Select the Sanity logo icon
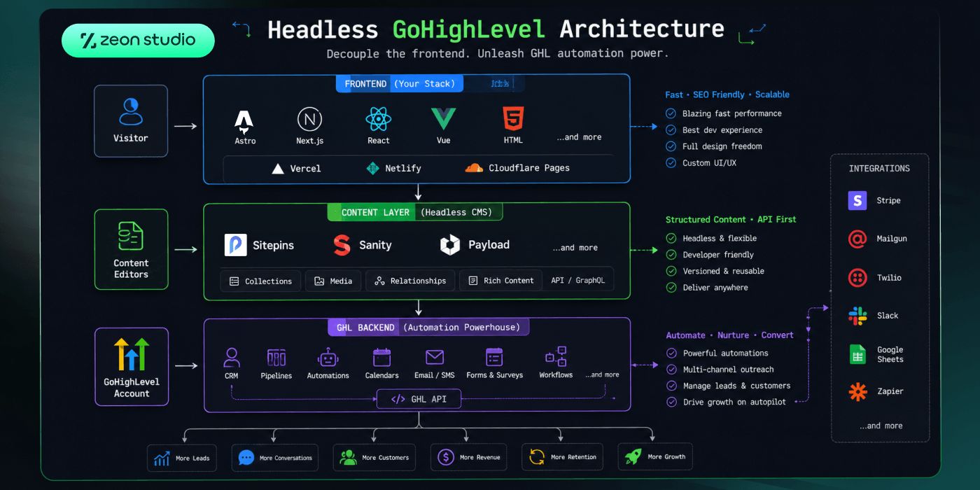This screenshot has width=980, height=490. [342, 245]
